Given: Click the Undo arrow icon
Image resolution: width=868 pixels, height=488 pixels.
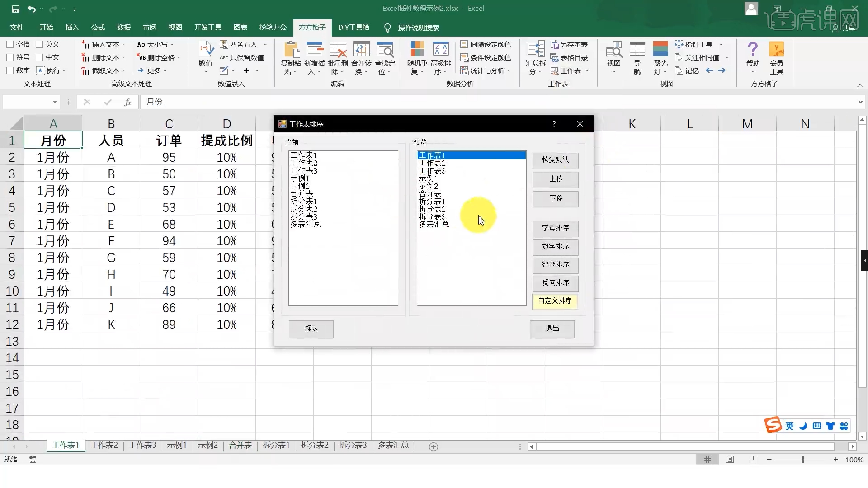Looking at the screenshot, I should pyautogui.click(x=31, y=9).
